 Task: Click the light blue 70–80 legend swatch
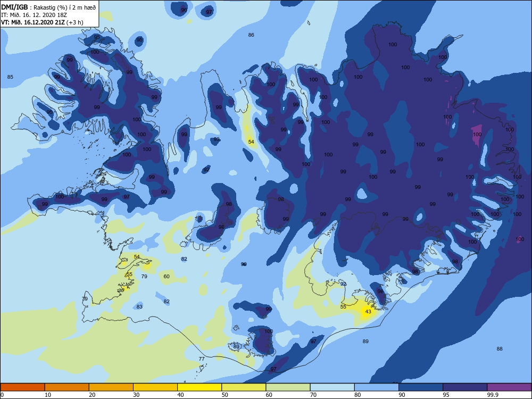pos(332,387)
